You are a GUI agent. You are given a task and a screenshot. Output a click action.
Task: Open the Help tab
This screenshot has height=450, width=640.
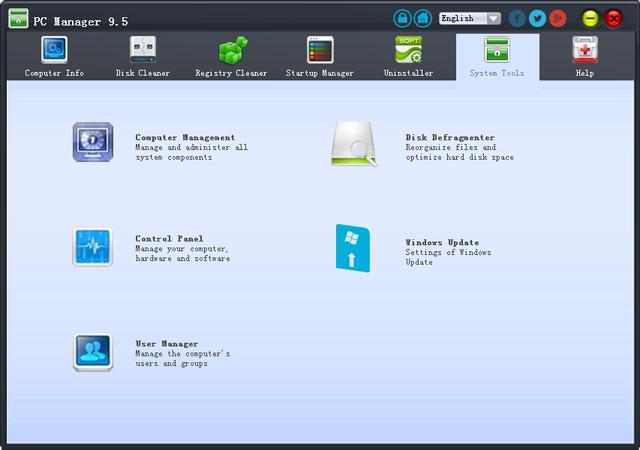pyautogui.click(x=585, y=57)
